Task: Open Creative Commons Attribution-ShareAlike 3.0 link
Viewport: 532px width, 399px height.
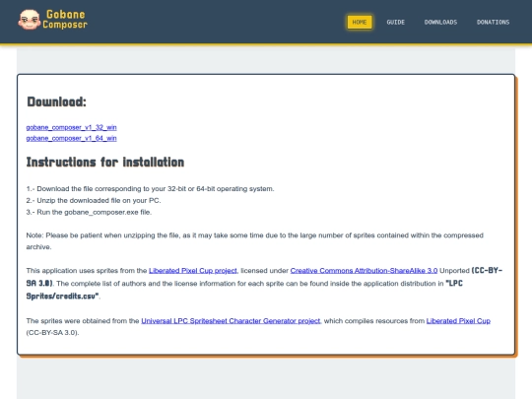Action: coord(364,270)
